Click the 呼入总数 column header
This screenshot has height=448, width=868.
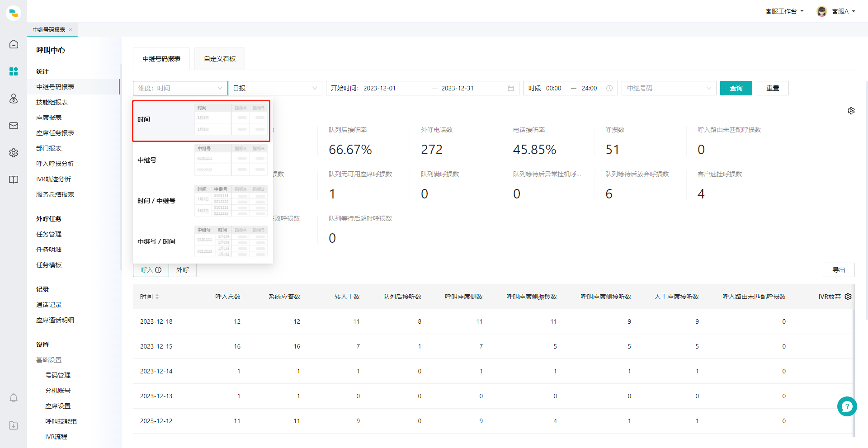point(228,297)
